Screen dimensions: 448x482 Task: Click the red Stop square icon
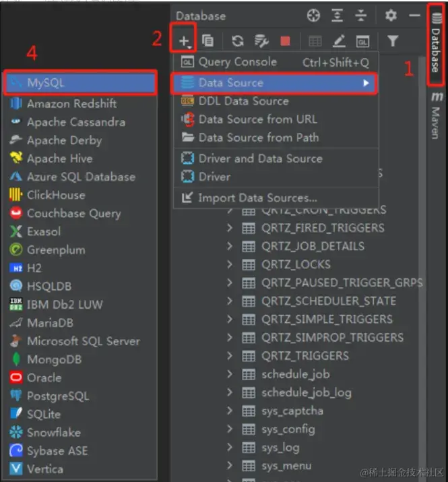pyautogui.click(x=285, y=40)
